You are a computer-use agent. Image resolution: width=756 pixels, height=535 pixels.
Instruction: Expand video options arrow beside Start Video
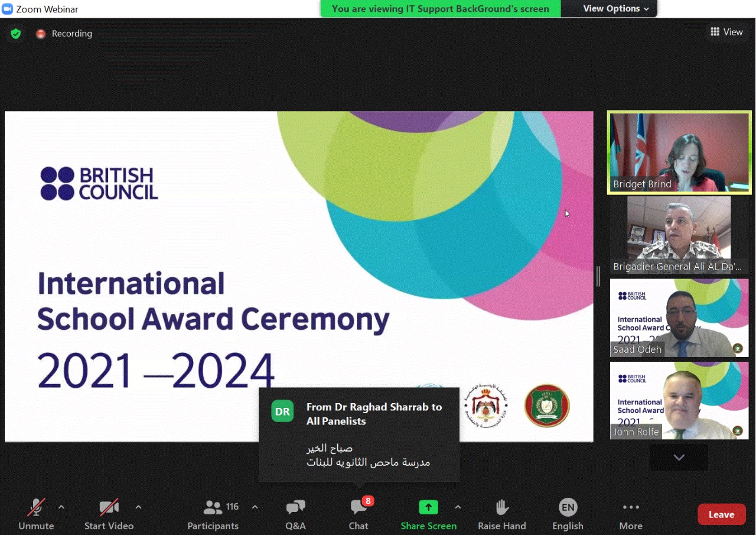pyautogui.click(x=138, y=507)
